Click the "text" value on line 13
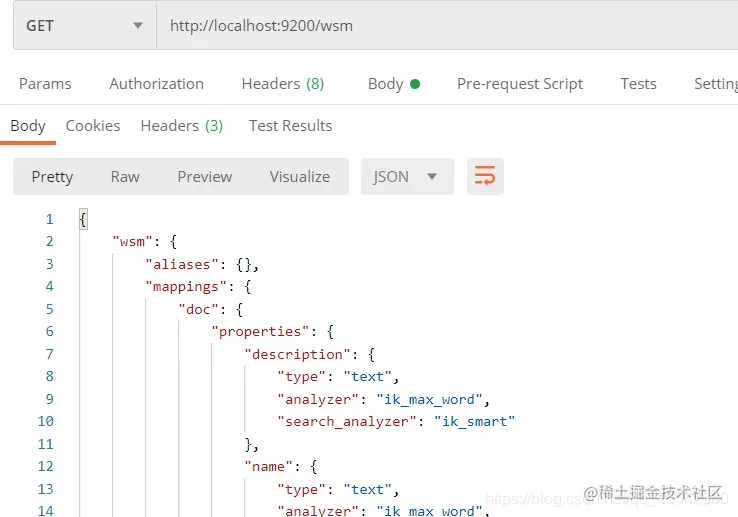The height and width of the screenshot is (517, 738). point(368,490)
